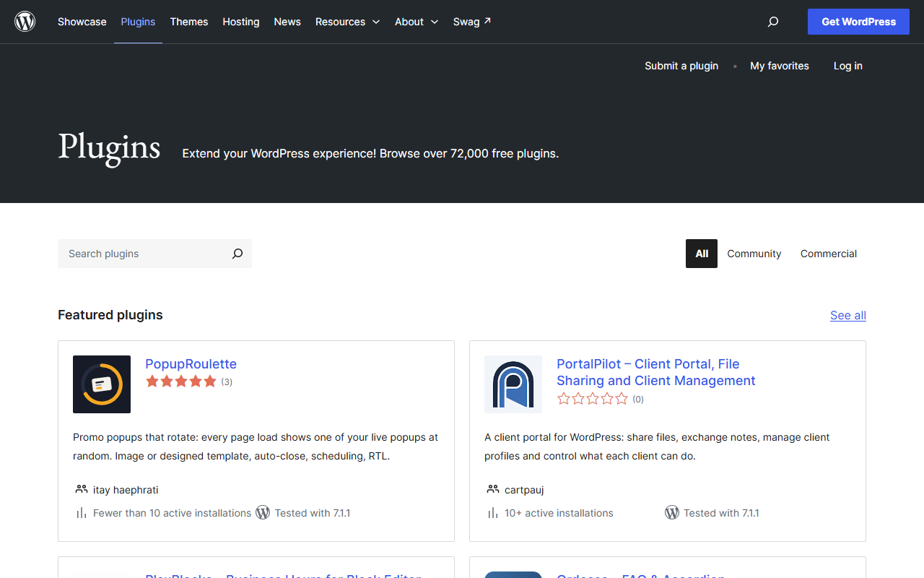This screenshot has width=924, height=578.
Task: Open the Hosting page
Action: 241,22
